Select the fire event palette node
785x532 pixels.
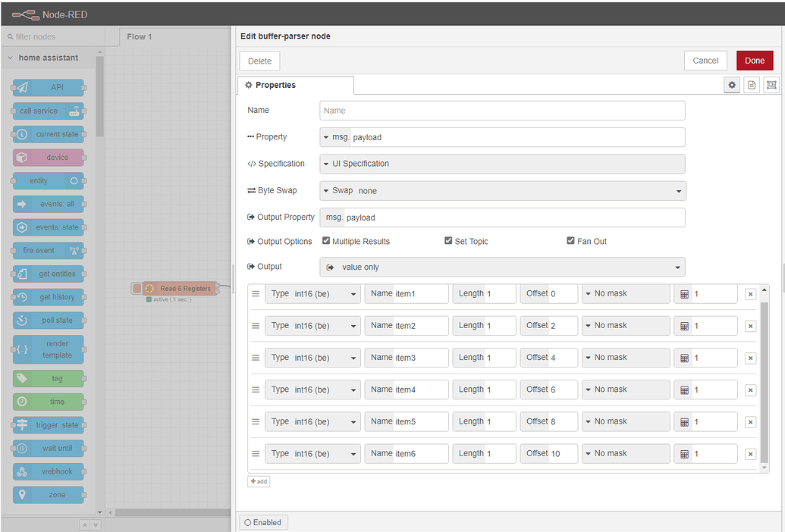[49, 251]
